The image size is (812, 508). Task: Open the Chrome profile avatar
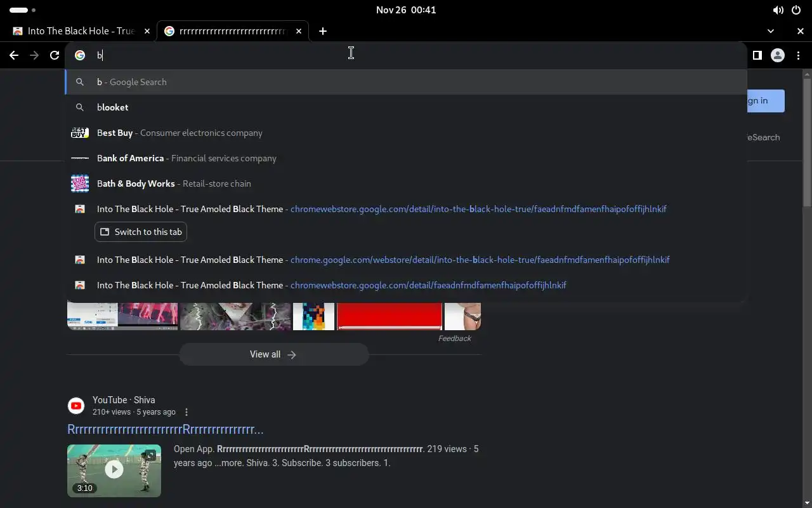click(778, 55)
